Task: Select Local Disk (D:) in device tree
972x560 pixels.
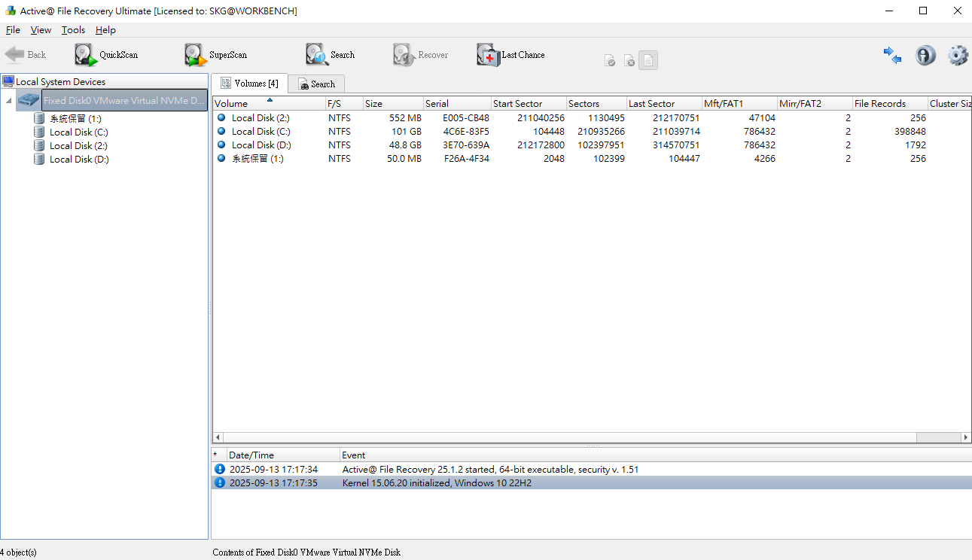Action: (79, 160)
